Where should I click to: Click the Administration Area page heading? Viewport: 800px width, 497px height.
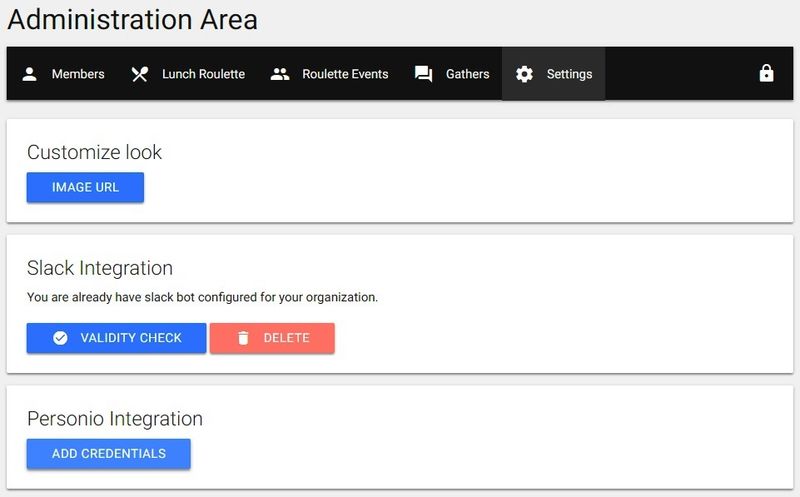[132, 19]
